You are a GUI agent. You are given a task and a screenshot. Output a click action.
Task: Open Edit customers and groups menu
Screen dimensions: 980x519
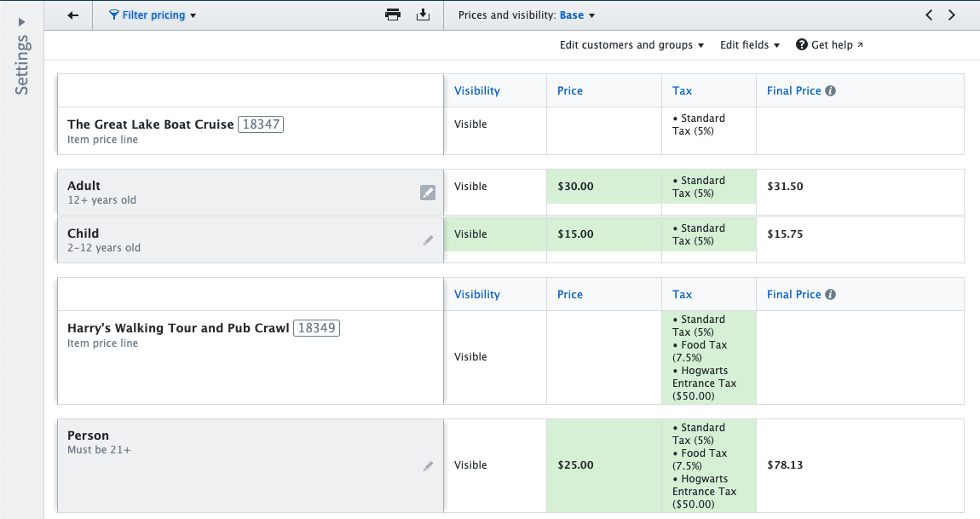click(631, 45)
